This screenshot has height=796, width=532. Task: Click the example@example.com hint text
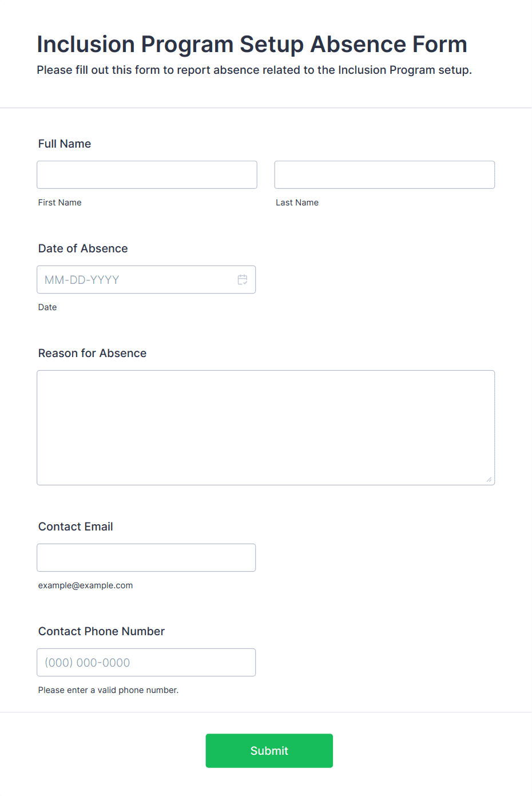(x=85, y=585)
